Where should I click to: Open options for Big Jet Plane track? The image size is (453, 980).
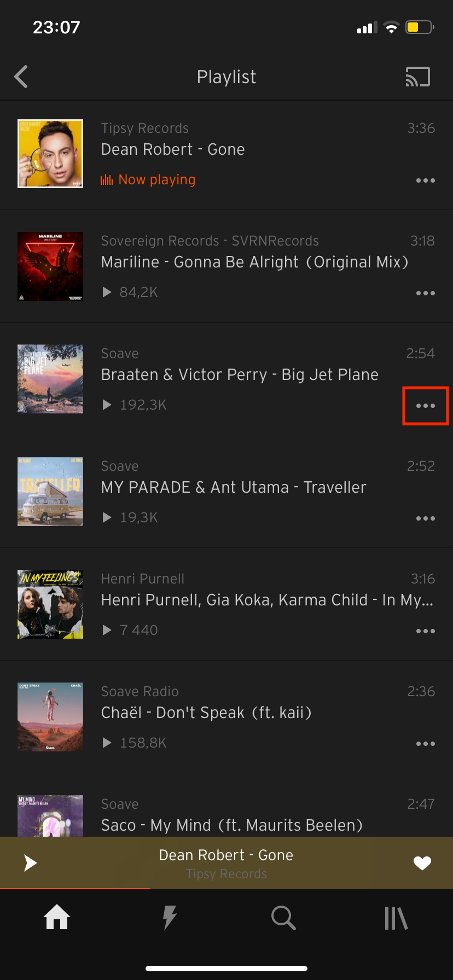click(426, 405)
